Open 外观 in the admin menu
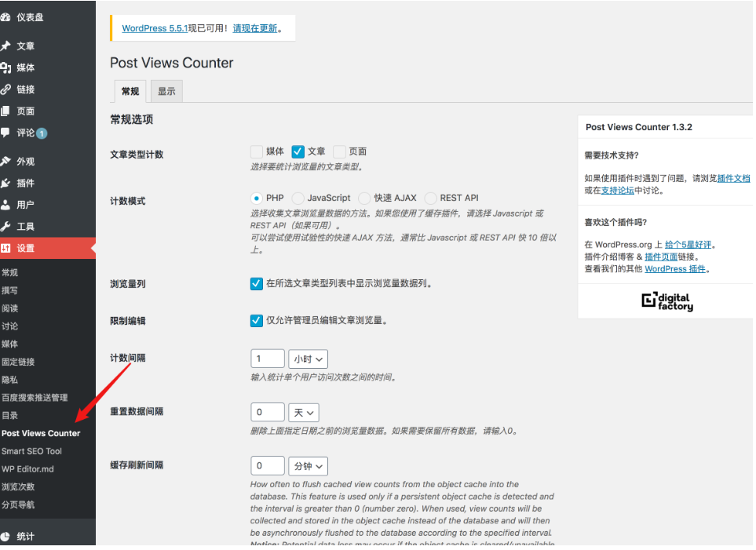This screenshot has height=550, width=756. click(x=26, y=162)
